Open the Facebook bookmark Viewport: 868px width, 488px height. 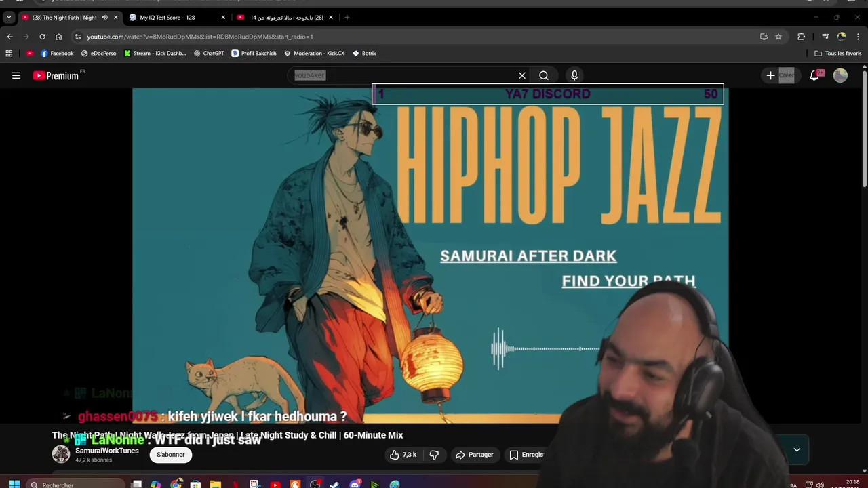[x=57, y=54]
